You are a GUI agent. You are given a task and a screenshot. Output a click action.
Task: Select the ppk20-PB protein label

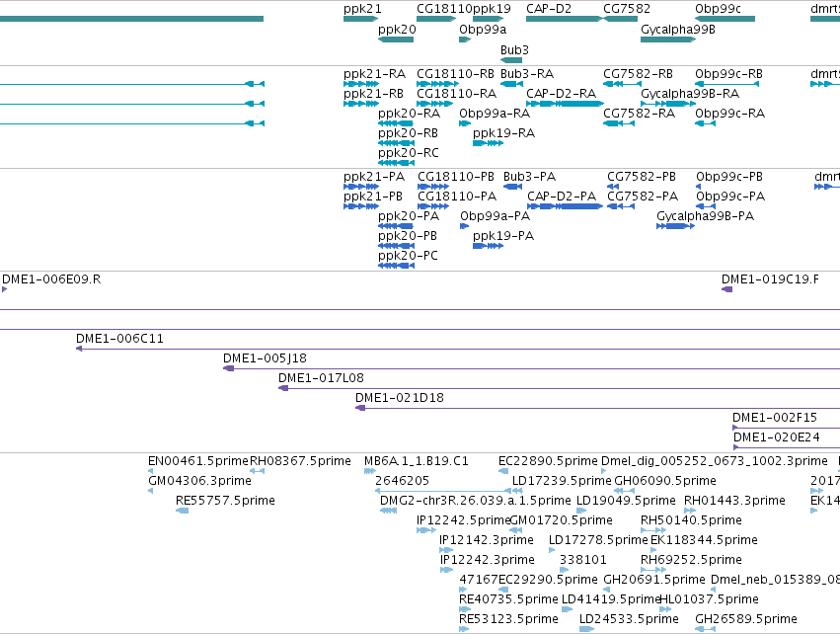pos(407,236)
